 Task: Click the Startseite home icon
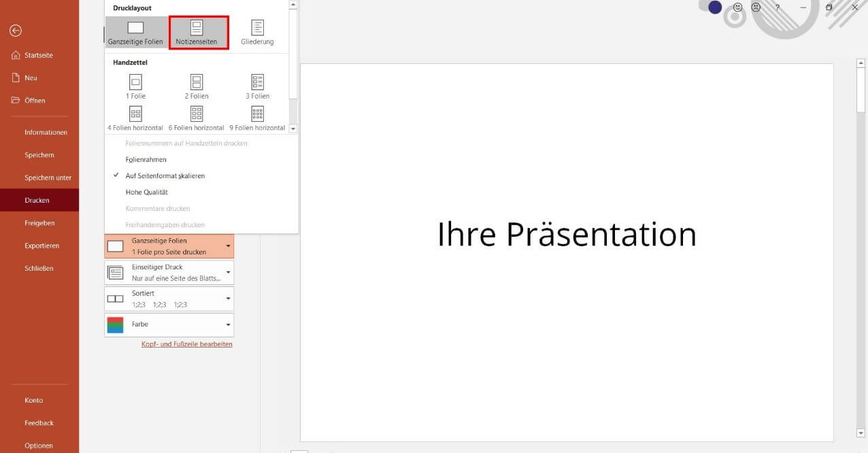click(x=16, y=55)
